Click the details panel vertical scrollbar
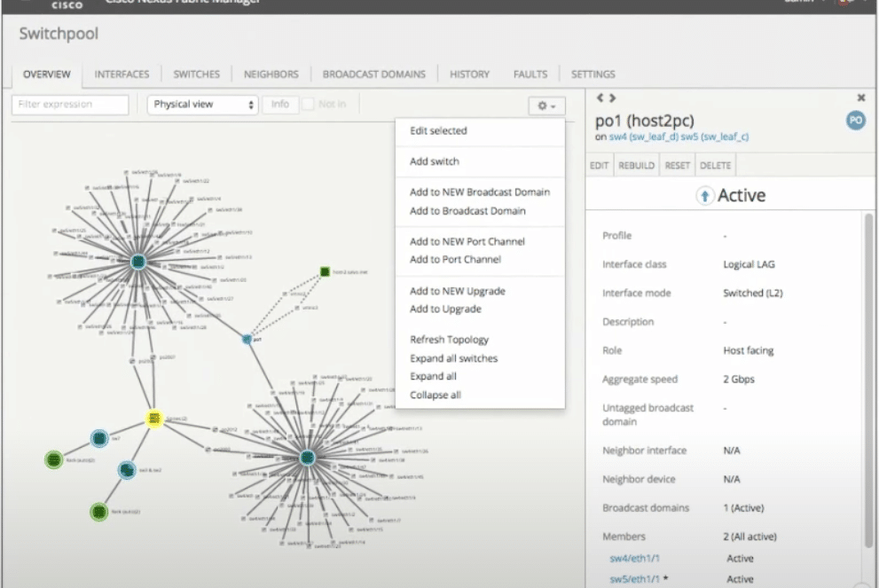Viewport: 879px width, 588px height. tap(868, 380)
